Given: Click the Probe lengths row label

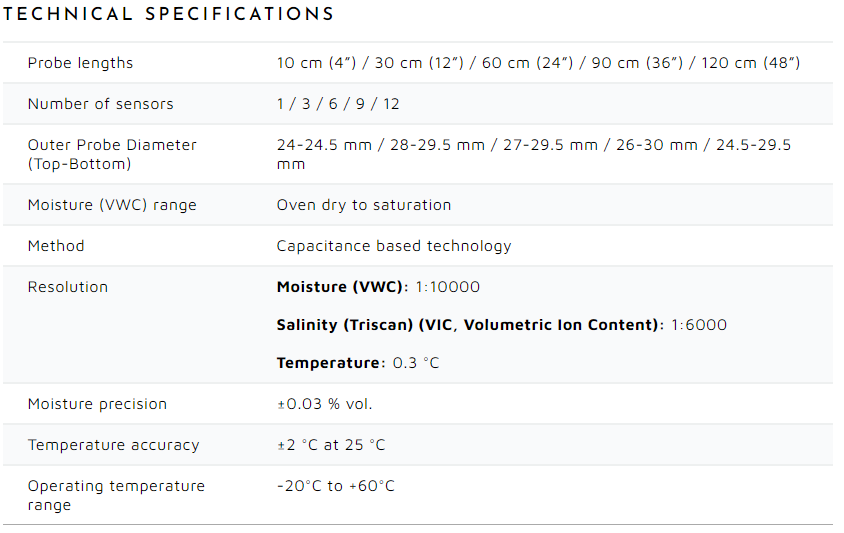Looking at the screenshot, I should coord(80,63).
